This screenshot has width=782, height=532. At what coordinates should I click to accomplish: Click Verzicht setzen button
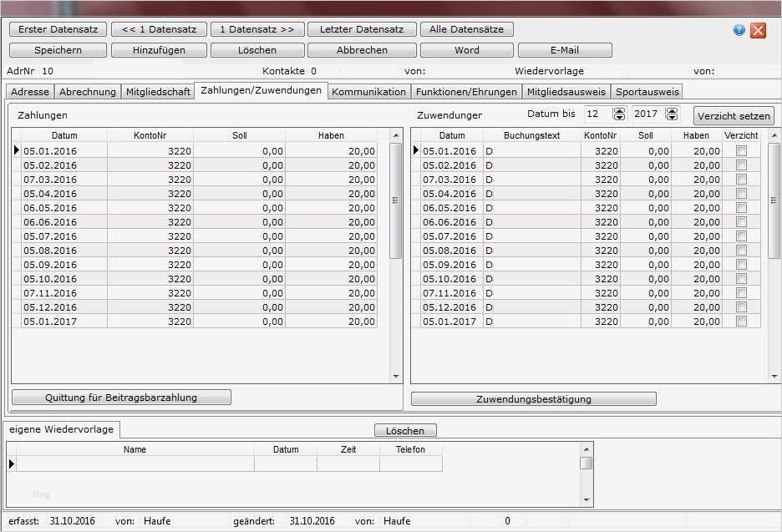pyautogui.click(x=734, y=116)
